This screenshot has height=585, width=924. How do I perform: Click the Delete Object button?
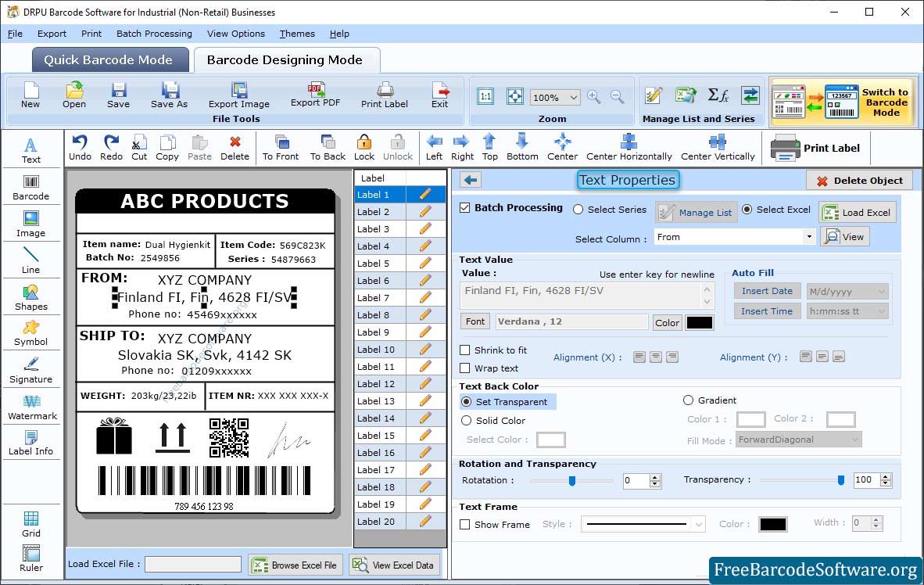pos(859,181)
